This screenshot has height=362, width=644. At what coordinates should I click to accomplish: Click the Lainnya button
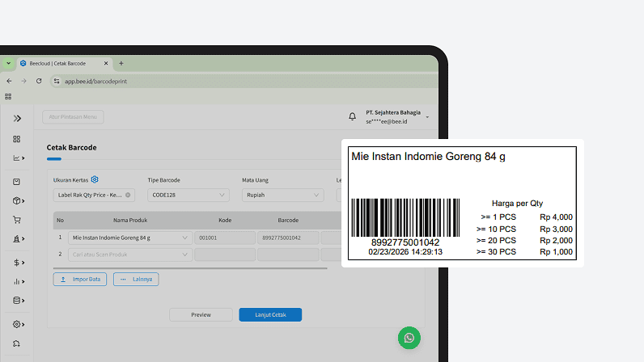(136, 279)
